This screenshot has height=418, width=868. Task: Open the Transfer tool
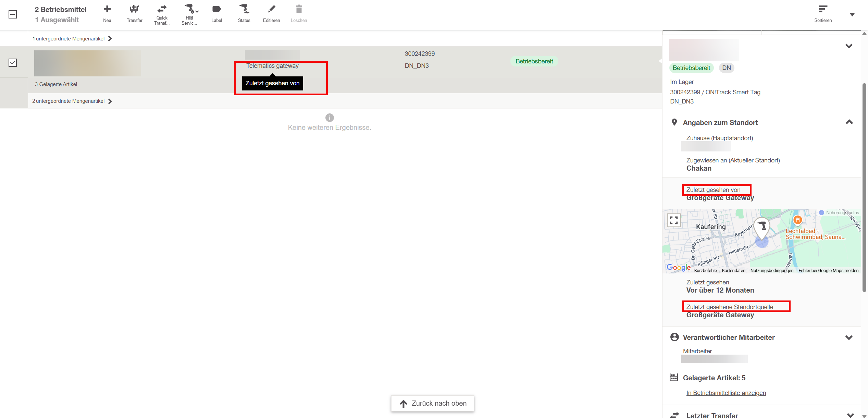point(134,9)
